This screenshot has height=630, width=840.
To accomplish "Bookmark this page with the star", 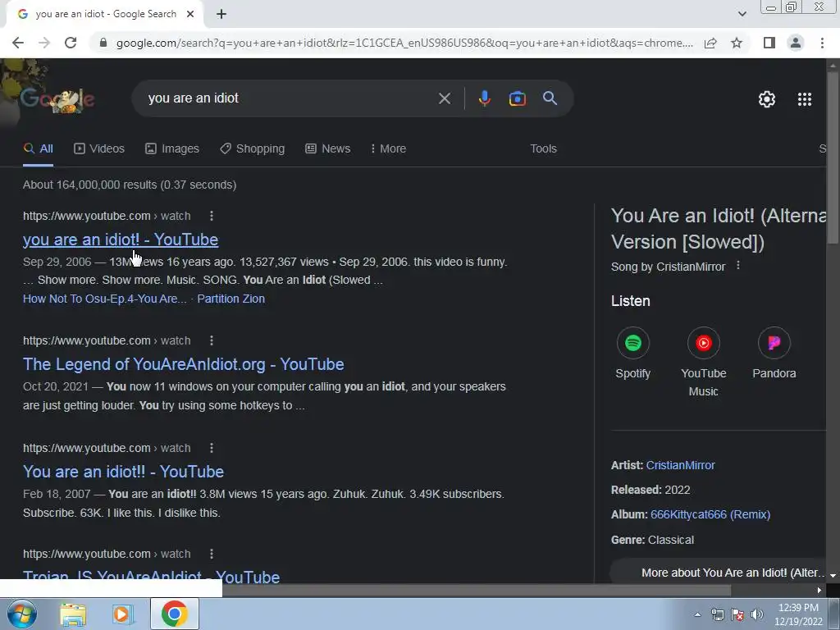I will [737, 43].
